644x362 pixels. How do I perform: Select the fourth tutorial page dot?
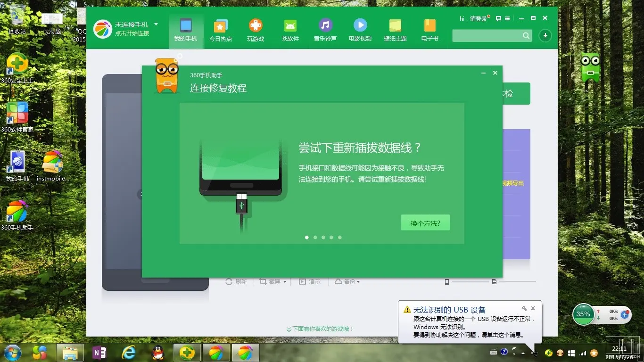click(331, 238)
